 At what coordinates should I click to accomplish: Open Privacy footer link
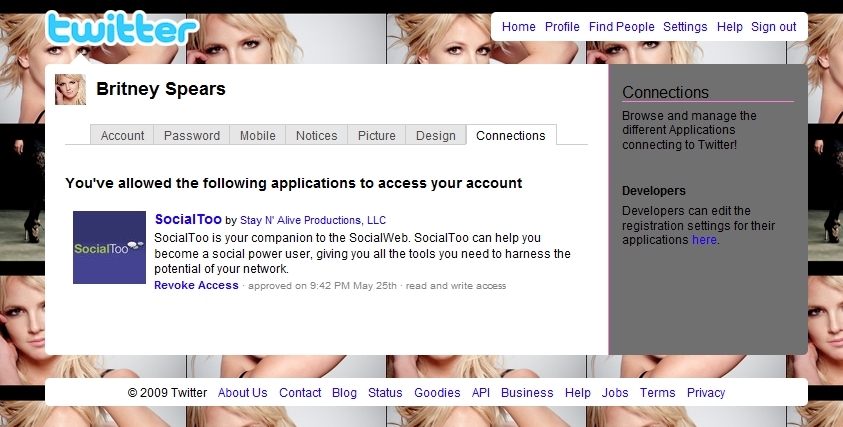pos(706,393)
